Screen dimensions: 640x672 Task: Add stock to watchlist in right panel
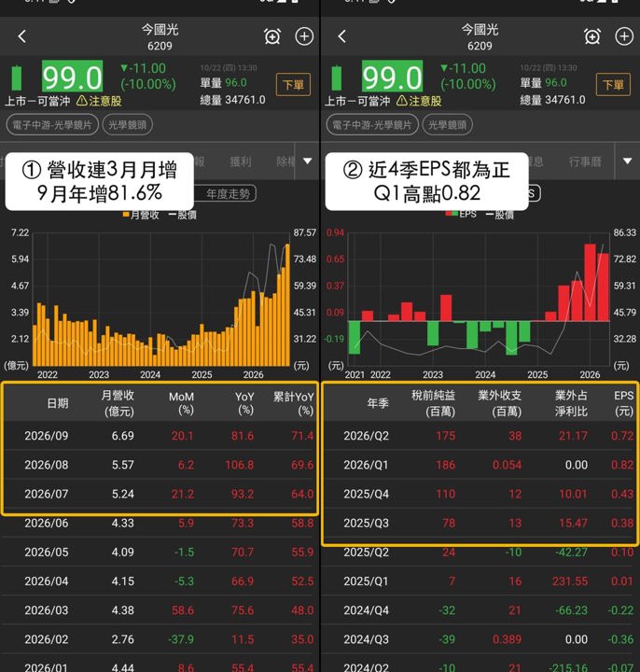coord(624,36)
